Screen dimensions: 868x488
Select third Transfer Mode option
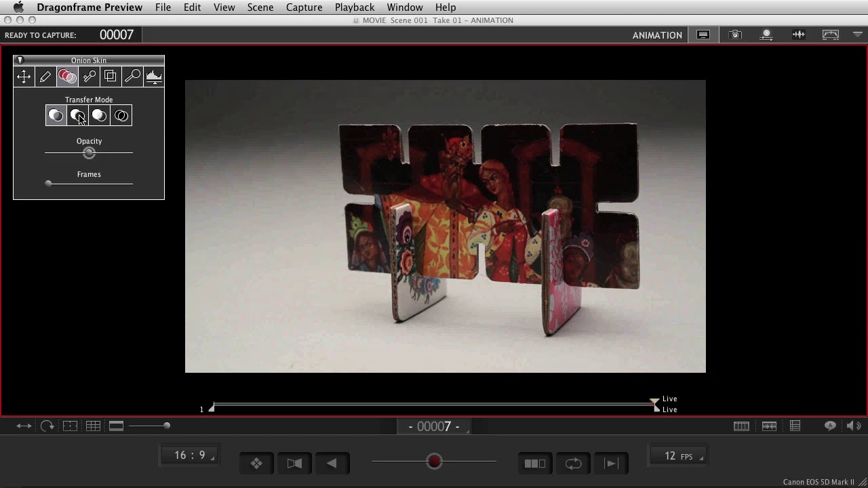pyautogui.click(x=100, y=116)
